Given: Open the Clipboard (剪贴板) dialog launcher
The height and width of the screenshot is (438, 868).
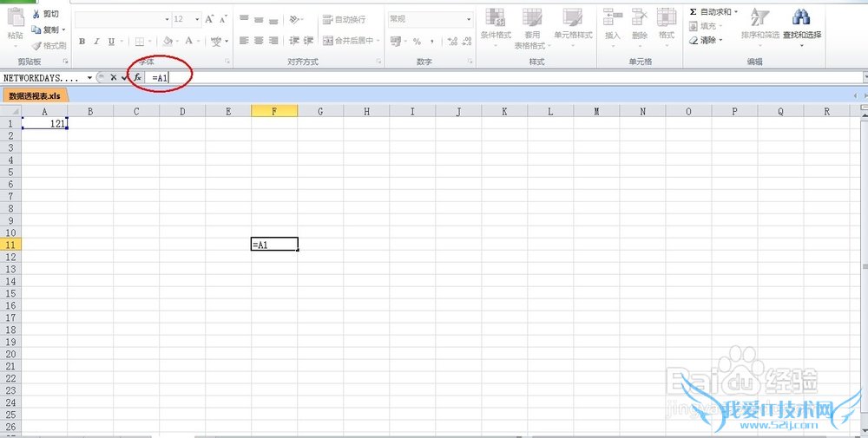Looking at the screenshot, I should 65,62.
